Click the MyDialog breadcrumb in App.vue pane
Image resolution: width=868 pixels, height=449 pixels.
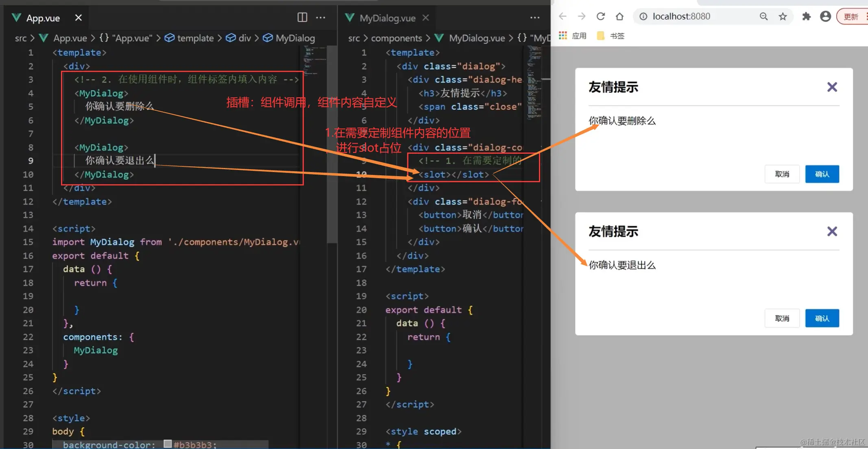click(289, 38)
